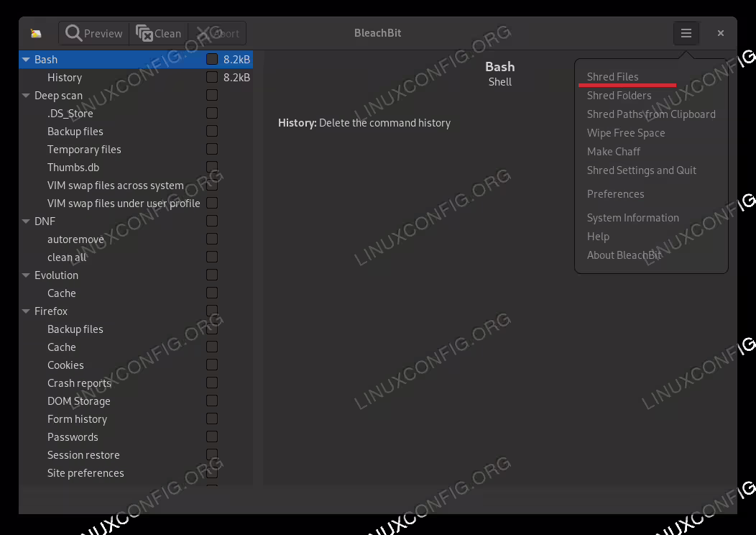The width and height of the screenshot is (756, 535).
Task: Check the DNF autoremove checkbox
Action: 212,239
